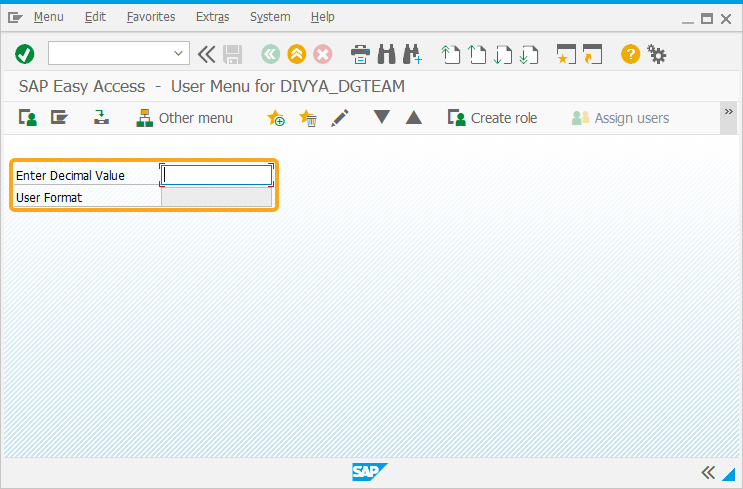Click the User Format label
The image size is (743, 489).
click(x=49, y=197)
